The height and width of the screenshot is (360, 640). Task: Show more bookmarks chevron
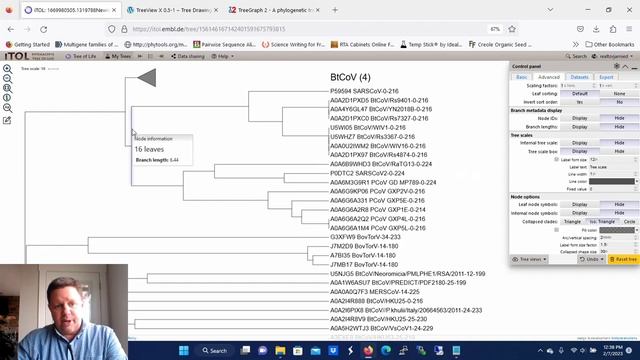pyautogui.click(x=576, y=44)
